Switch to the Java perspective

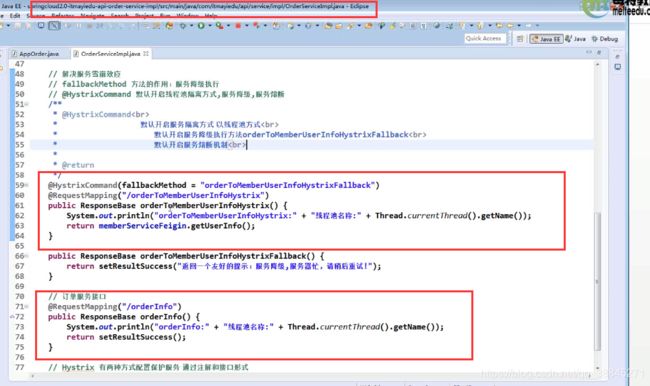(x=576, y=39)
